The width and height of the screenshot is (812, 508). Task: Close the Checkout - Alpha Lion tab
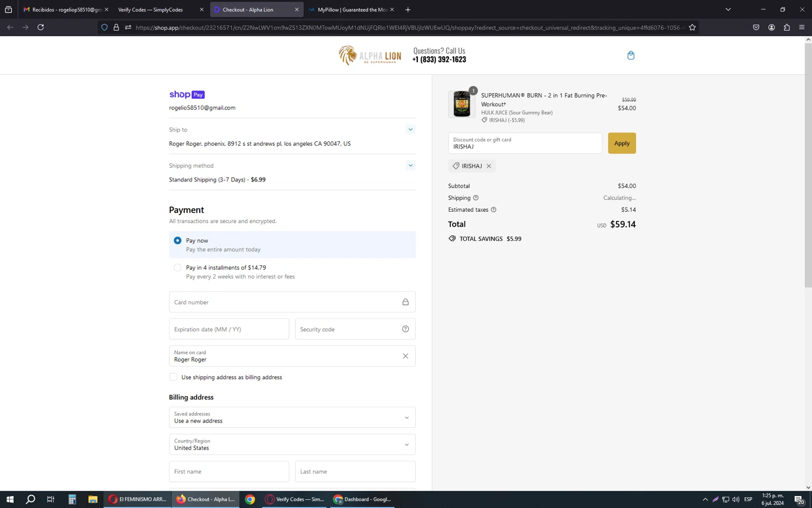click(x=297, y=10)
